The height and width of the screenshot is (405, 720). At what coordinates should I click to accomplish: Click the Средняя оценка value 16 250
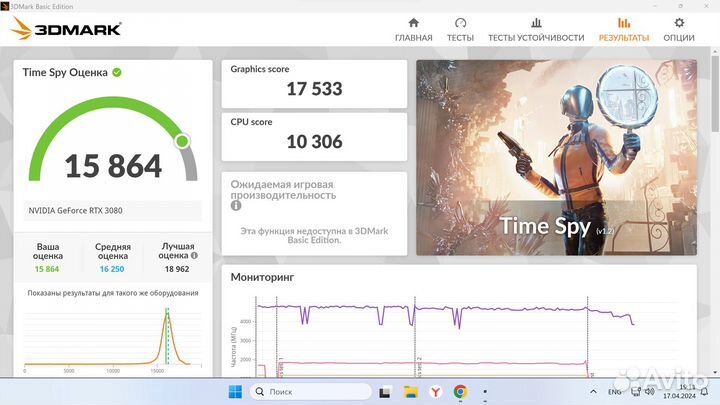point(112,269)
